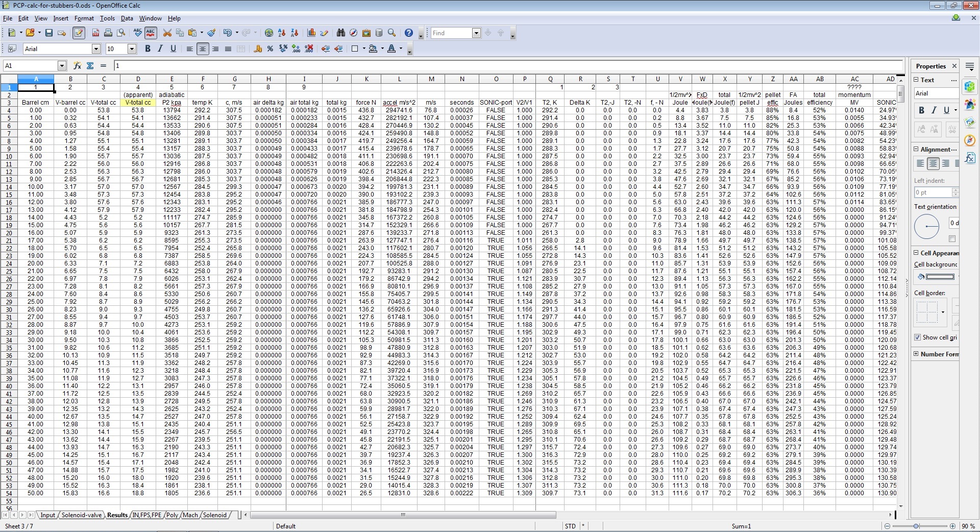Open the Name Box dropdown
This screenshot has height=532, width=980.
(62, 66)
